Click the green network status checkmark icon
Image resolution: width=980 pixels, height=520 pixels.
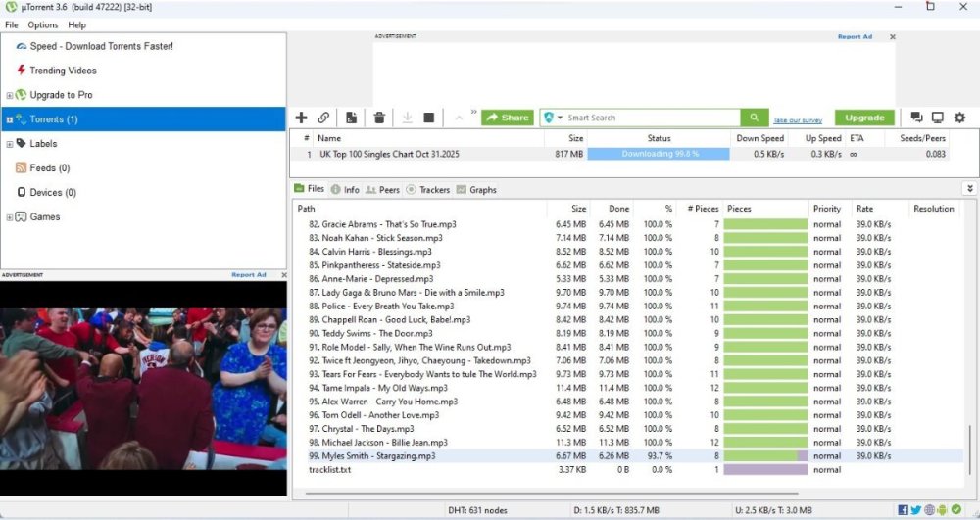pos(956,509)
